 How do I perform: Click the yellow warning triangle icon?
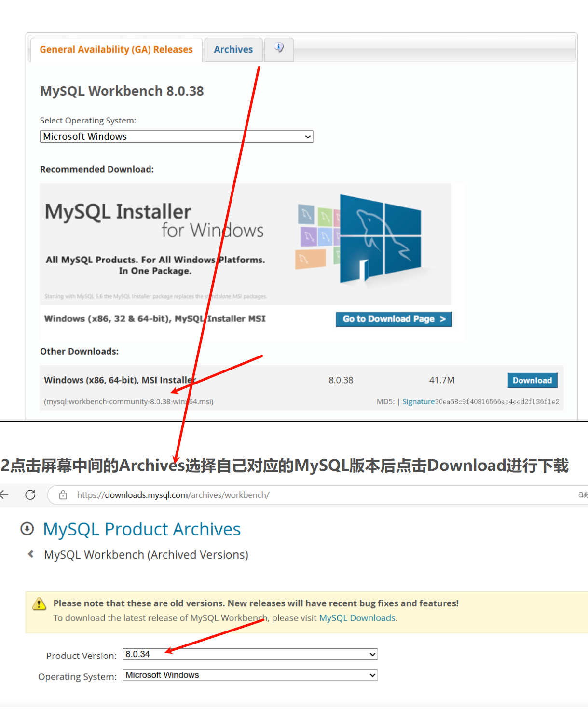point(39,603)
